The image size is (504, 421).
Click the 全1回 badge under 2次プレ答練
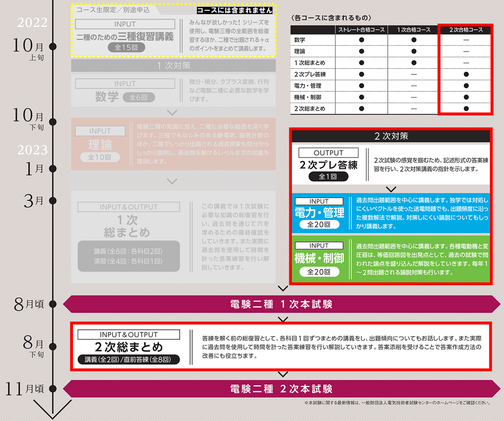tap(328, 176)
